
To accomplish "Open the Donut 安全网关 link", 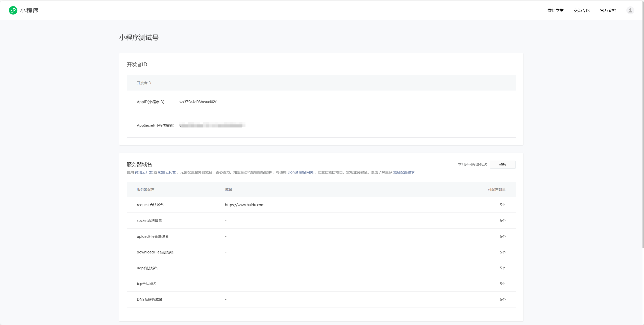I will (x=300, y=172).
